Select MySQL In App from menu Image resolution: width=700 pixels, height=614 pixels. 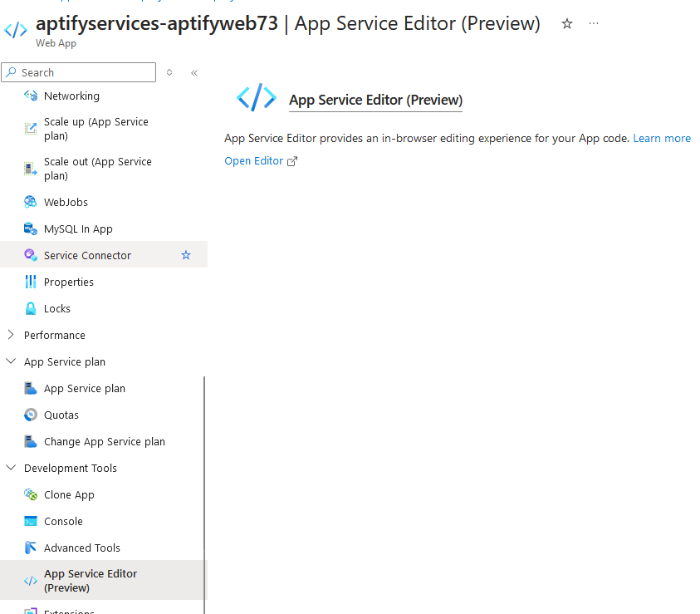pos(78,228)
